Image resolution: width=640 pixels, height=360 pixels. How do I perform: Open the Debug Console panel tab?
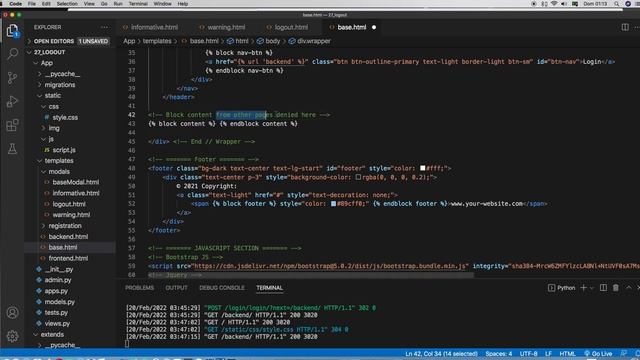tap(222, 288)
